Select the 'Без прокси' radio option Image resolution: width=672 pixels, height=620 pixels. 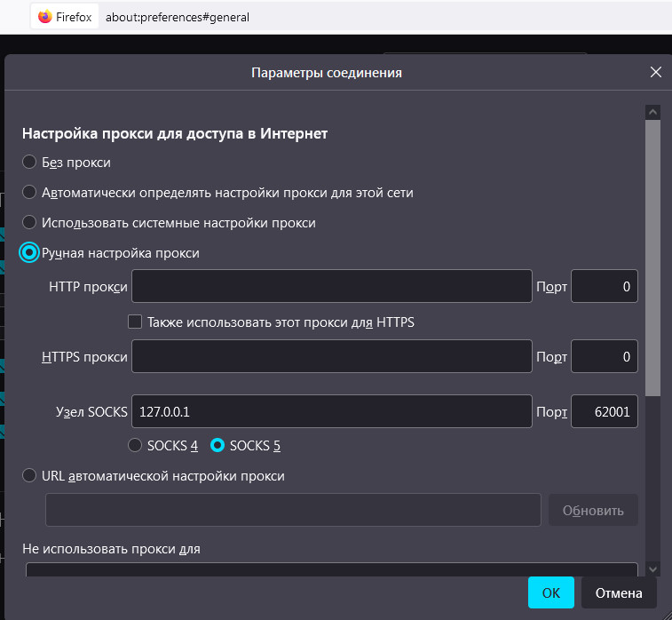coord(29,163)
